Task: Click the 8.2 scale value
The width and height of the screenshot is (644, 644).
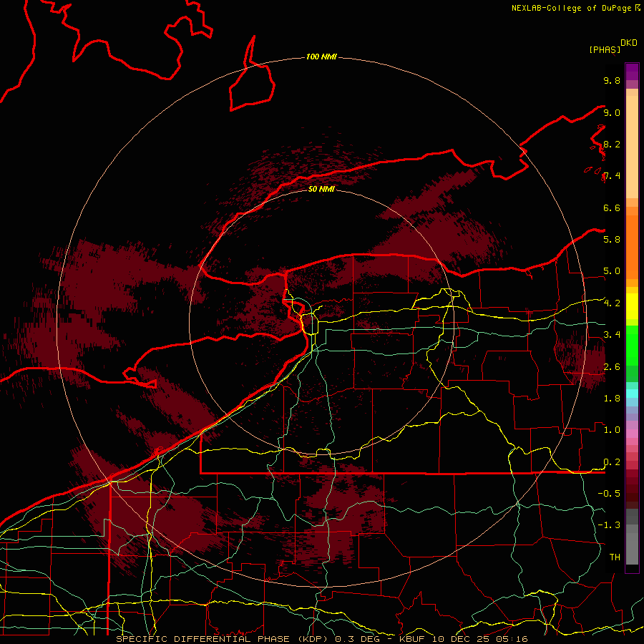Action: pyautogui.click(x=612, y=144)
